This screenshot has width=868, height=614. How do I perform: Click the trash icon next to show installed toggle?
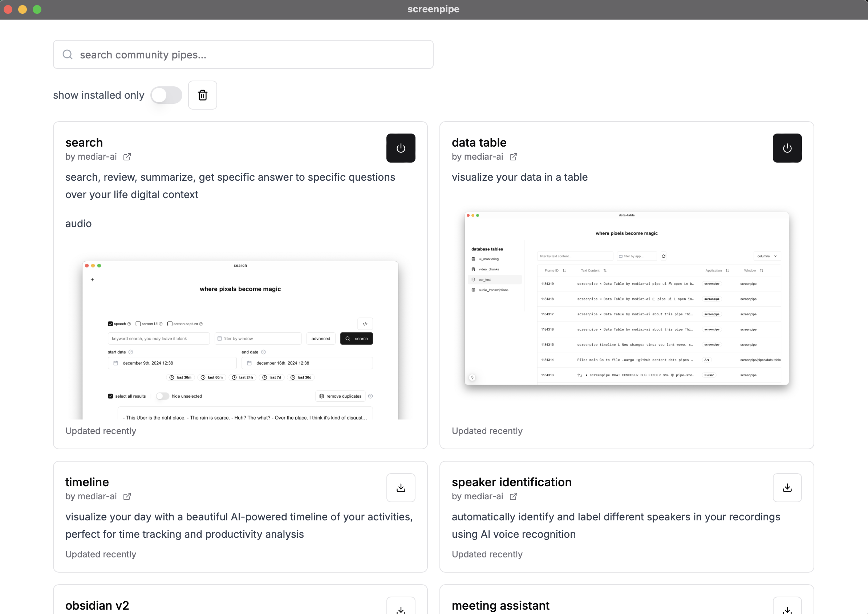(202, 95)
